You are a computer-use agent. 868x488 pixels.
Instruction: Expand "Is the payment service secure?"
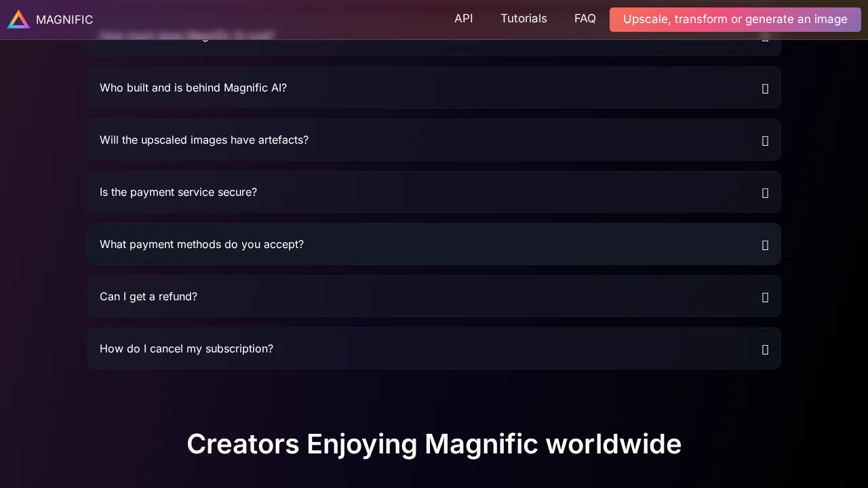click(434, 192)
